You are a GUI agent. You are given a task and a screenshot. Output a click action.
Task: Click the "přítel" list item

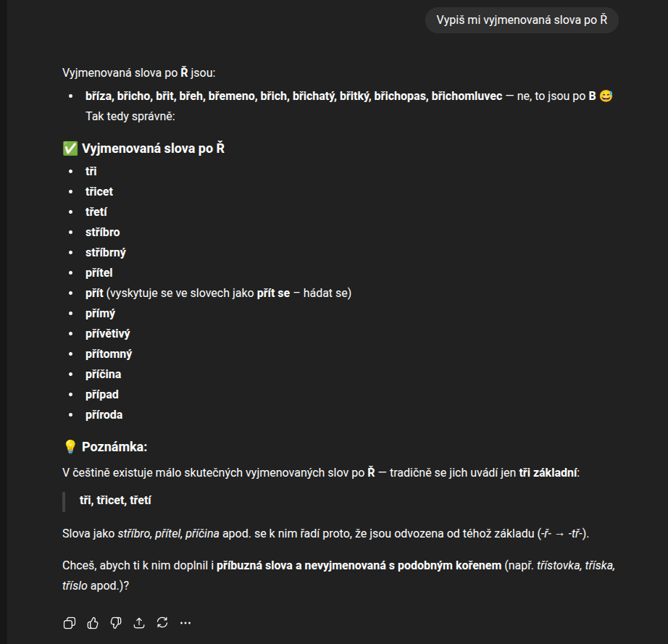tap(99, 273)
